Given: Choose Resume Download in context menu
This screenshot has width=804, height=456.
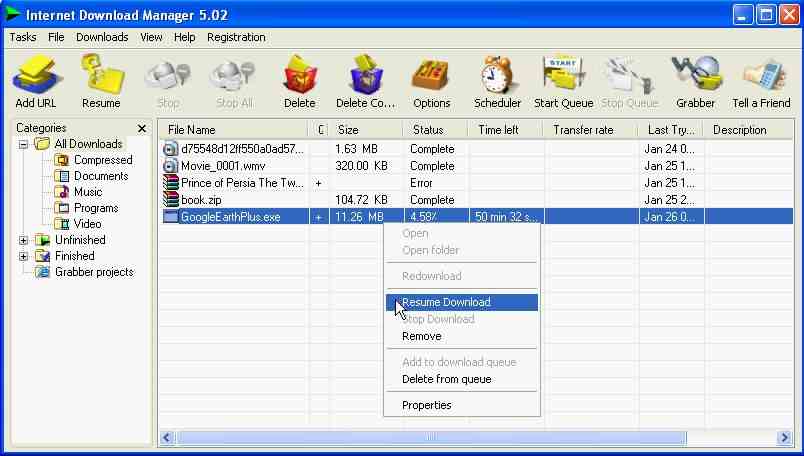Looking at the screenshot, I should pos(462,302).
